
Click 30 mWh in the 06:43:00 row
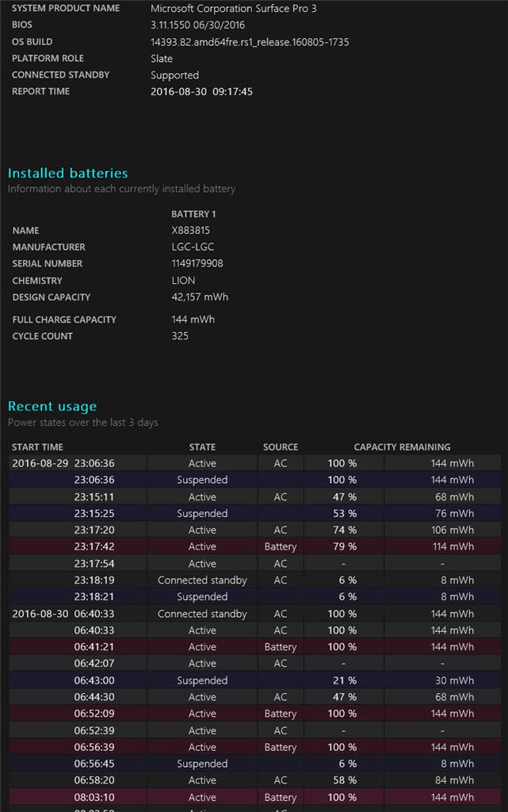454,680
